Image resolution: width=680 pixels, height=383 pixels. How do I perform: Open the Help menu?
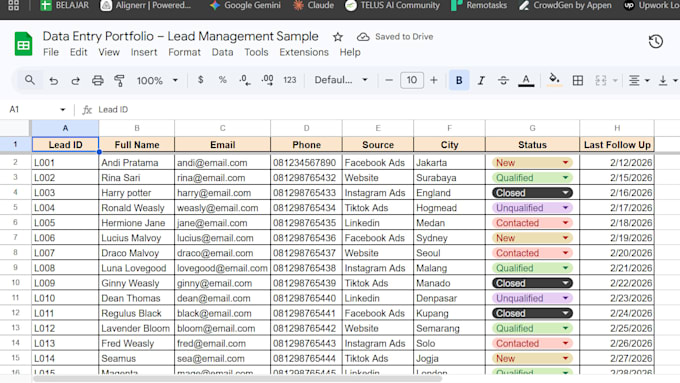tap(350, 52)
